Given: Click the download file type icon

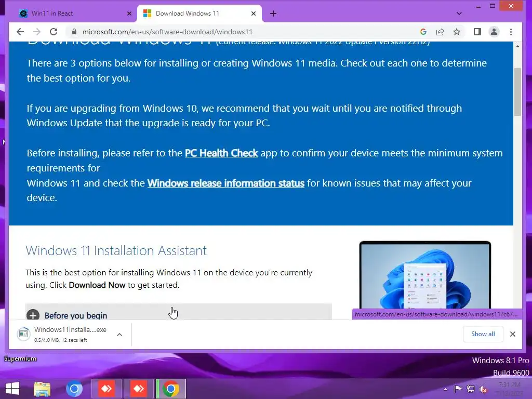Looking at the screenshot, I should pos(23,334).
